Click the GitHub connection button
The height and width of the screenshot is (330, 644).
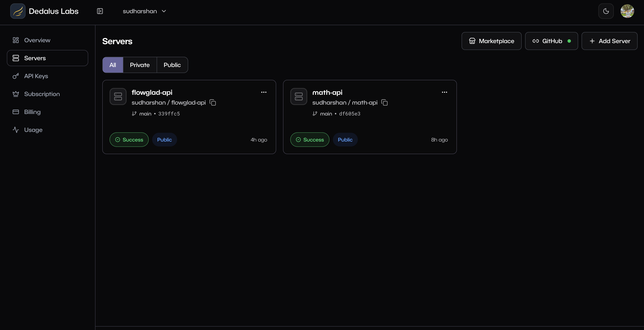[551, 41]
